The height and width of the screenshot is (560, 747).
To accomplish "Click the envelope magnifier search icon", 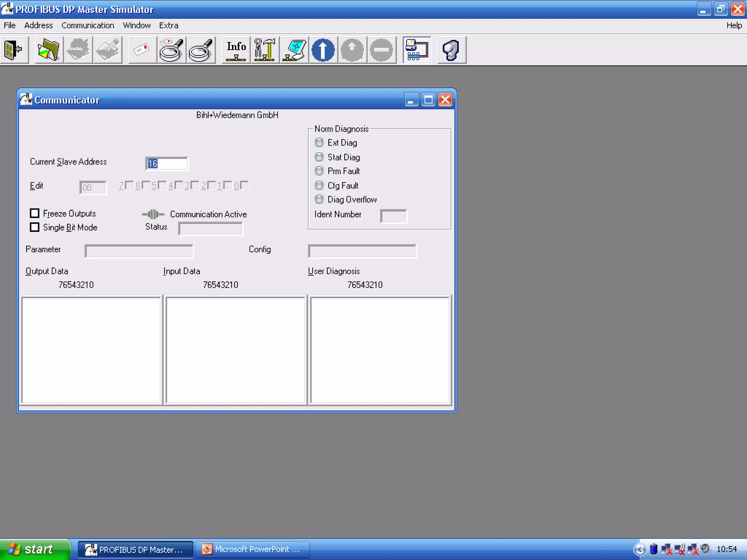I will click(171, 50).
